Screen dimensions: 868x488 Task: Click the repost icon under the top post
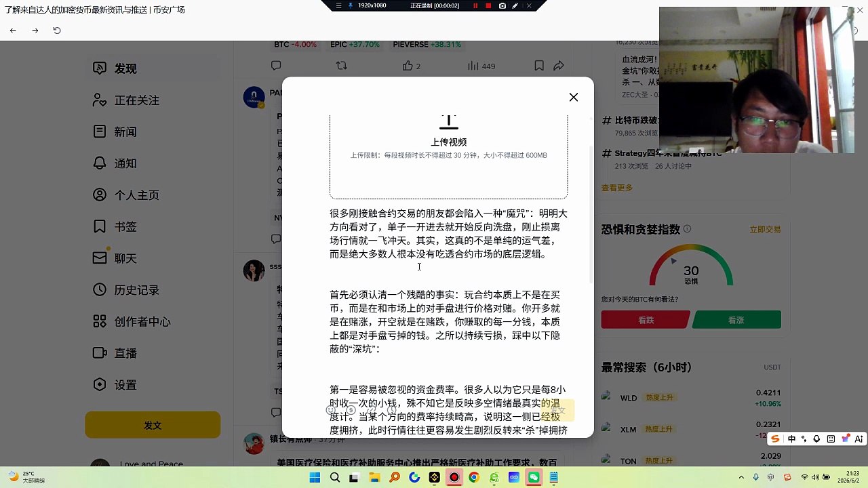[x=342, y=66]
